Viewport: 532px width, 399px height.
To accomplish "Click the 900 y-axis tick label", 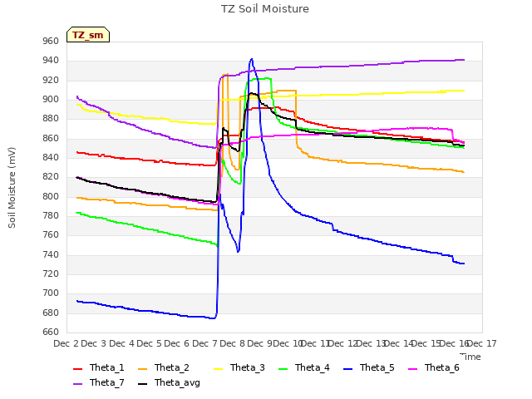I will [51, 100].
